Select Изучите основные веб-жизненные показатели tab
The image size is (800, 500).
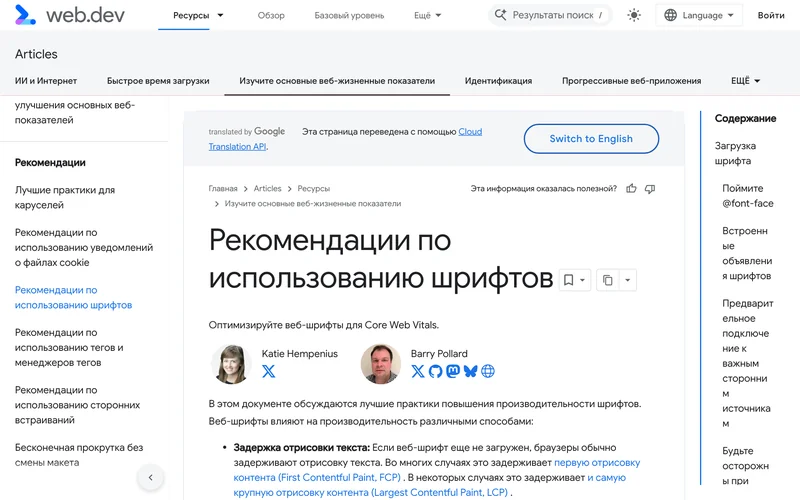[337, 81]
